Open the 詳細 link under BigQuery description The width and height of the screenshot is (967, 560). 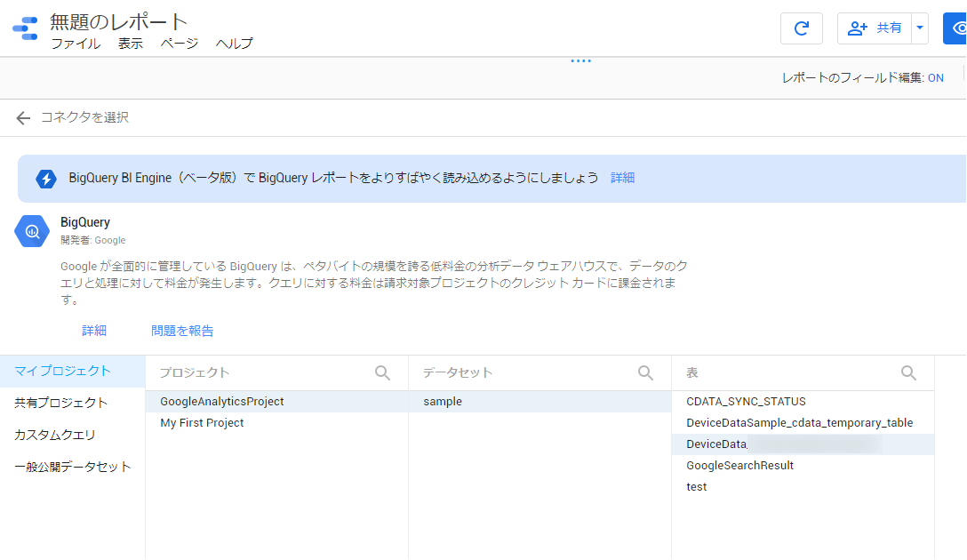93,332
